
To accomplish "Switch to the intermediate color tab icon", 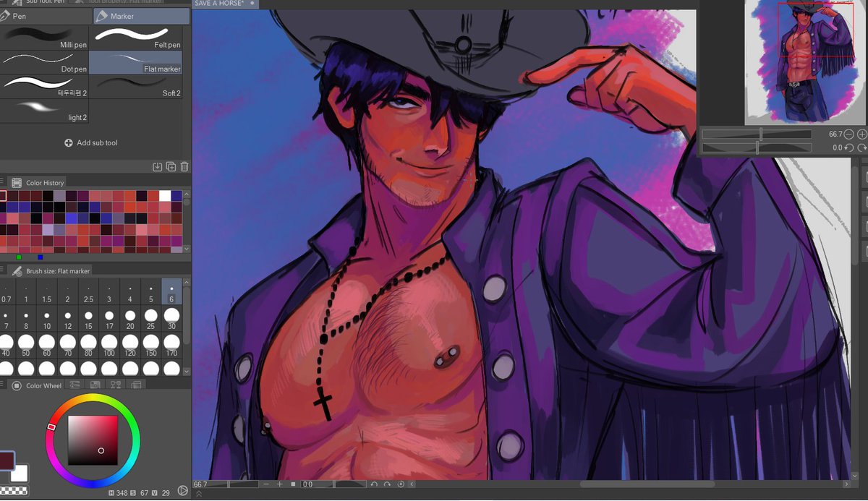I will 115,385.
